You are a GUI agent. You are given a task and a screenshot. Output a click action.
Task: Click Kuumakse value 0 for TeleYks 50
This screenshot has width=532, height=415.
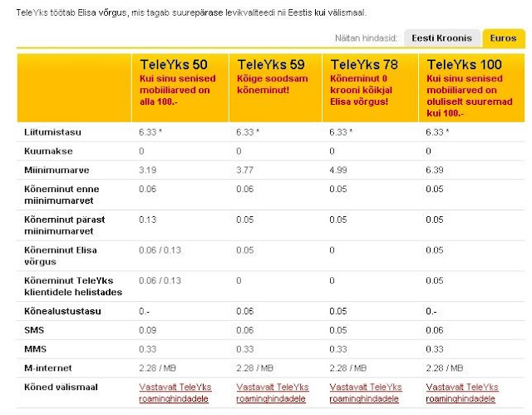[141, 151]
